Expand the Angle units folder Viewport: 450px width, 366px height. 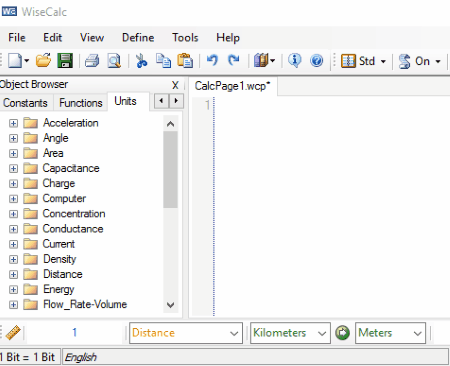coord(13,138)
